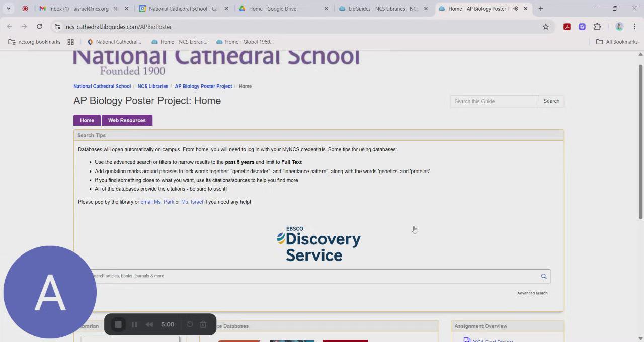This screenshot has width=644, height=342.
Task: Open the Chrome three-dot menu
Action: (x=635, y=27)
